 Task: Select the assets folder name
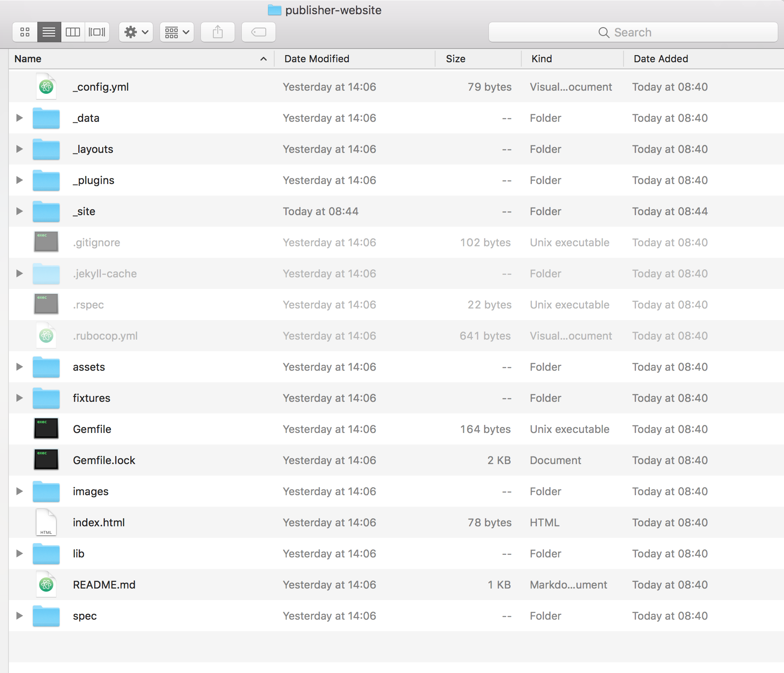tap(89, 367)
